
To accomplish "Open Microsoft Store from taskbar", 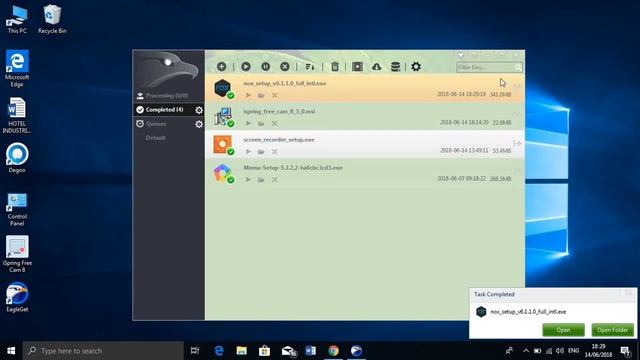I will 264,351.
